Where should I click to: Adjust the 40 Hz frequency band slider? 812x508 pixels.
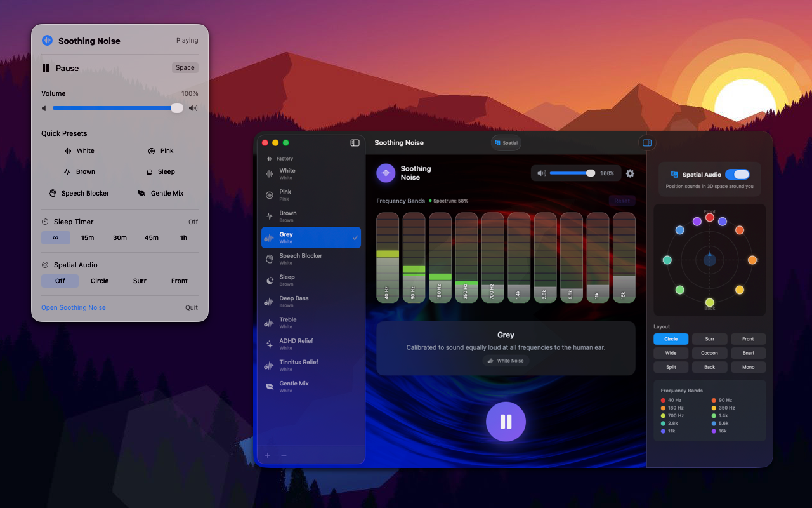[x=388, y=257]
